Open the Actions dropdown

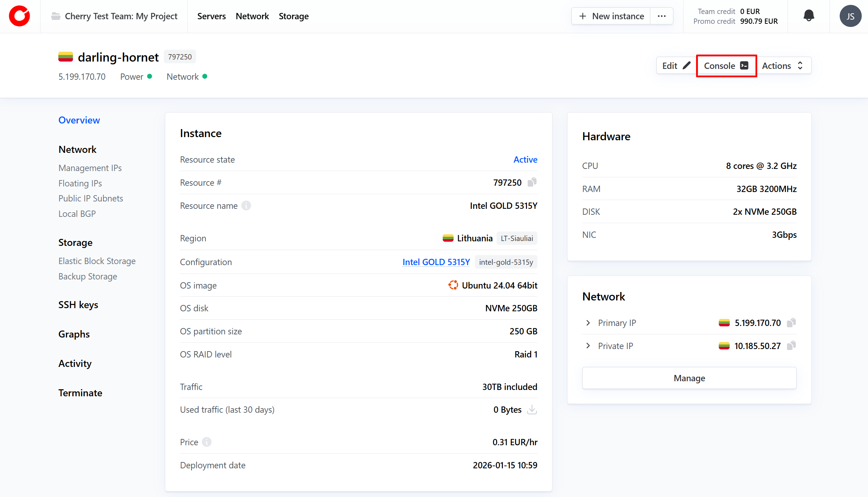click(x=783, y=66)
